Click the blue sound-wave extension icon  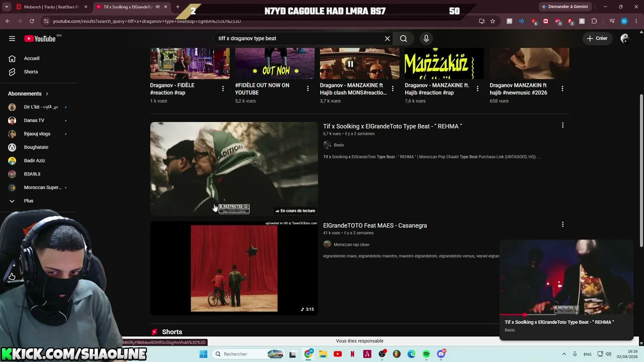coord(521,21)
